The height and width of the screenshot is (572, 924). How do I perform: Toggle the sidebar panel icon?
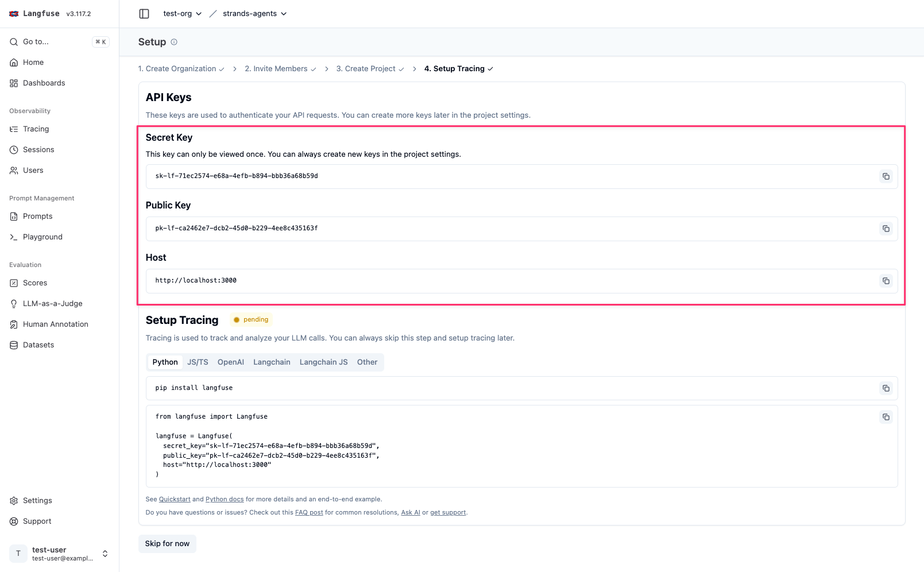(144, 14)
